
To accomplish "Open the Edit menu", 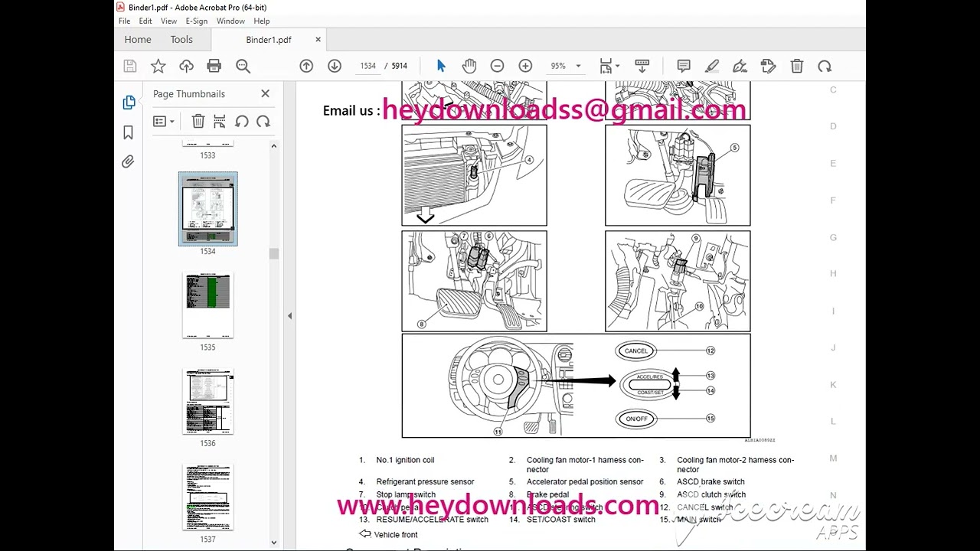I will (145, 21).
